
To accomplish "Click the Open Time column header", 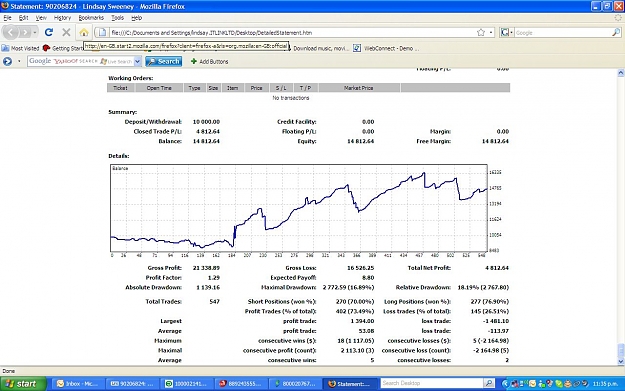I will tap(159, 88).
